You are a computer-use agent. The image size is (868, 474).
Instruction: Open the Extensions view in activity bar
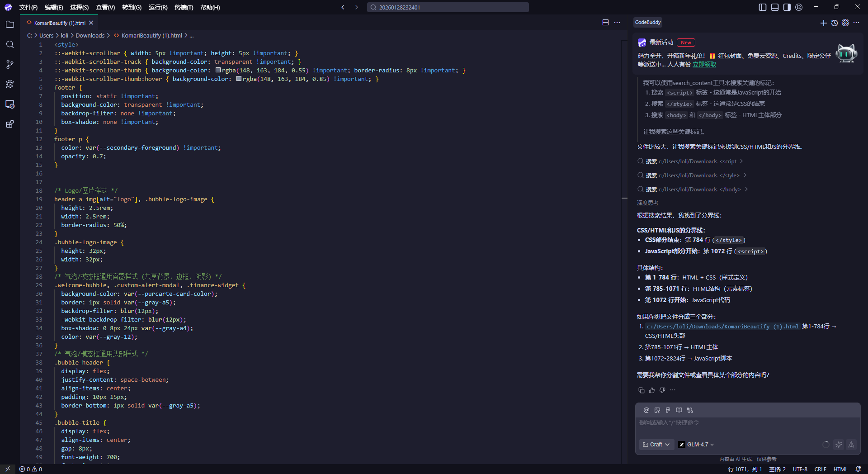(x=9, y=124)
